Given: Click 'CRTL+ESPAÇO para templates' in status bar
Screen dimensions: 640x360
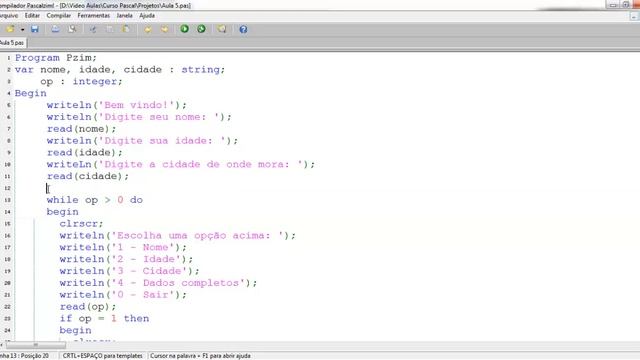Looking at the screenshot, I should click(x=102, y=356).
